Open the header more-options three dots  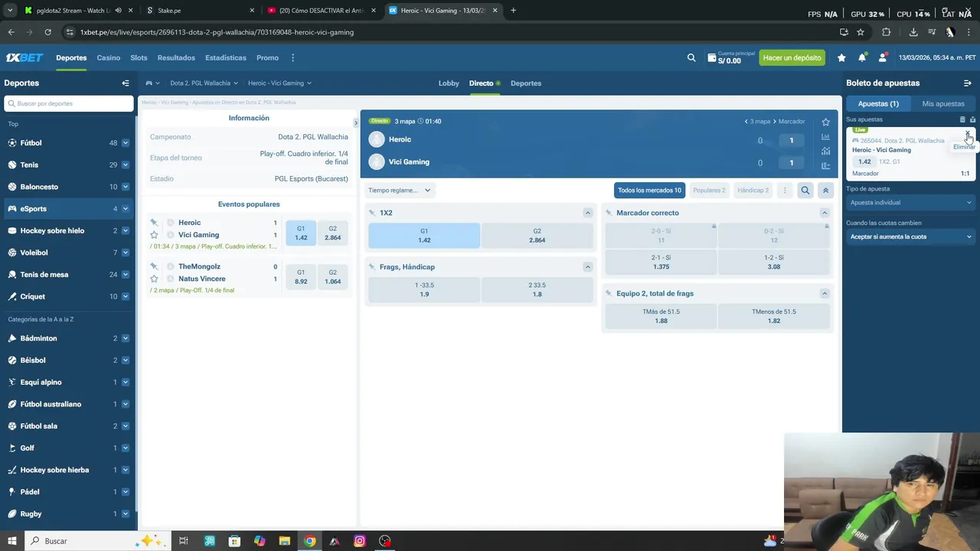click(x=292, y=57)
